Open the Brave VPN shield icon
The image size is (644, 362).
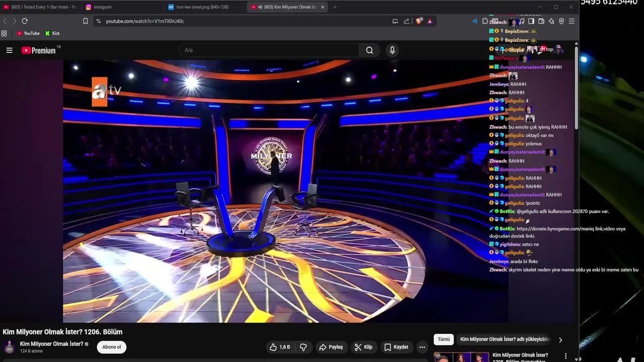pyautogui.click(x=561, y=21)
